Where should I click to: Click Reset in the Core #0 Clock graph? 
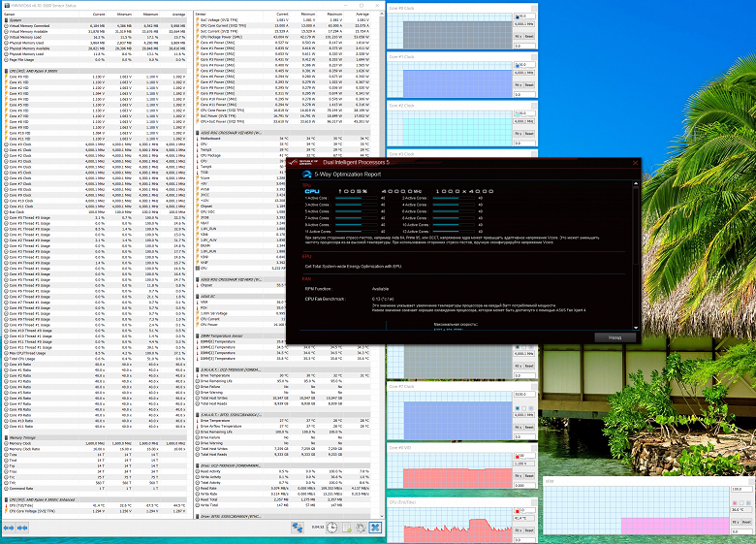click(530, 36)
